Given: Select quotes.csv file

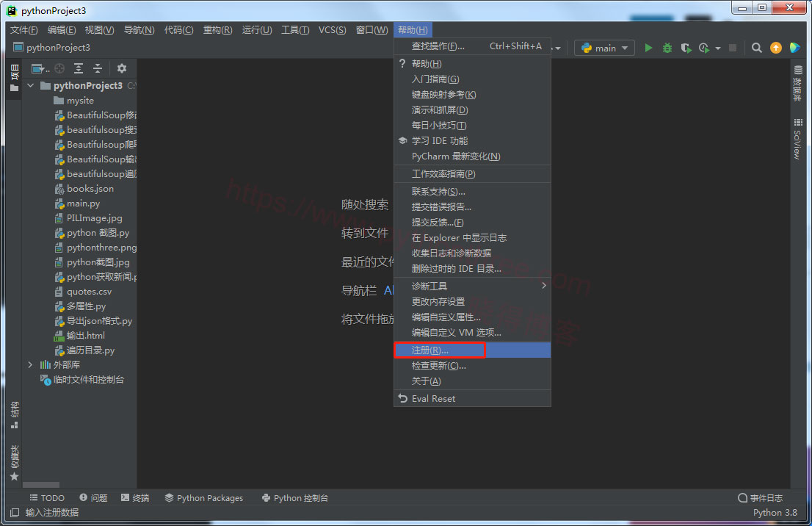Looking at the screenshot, I should click(89, 292).
